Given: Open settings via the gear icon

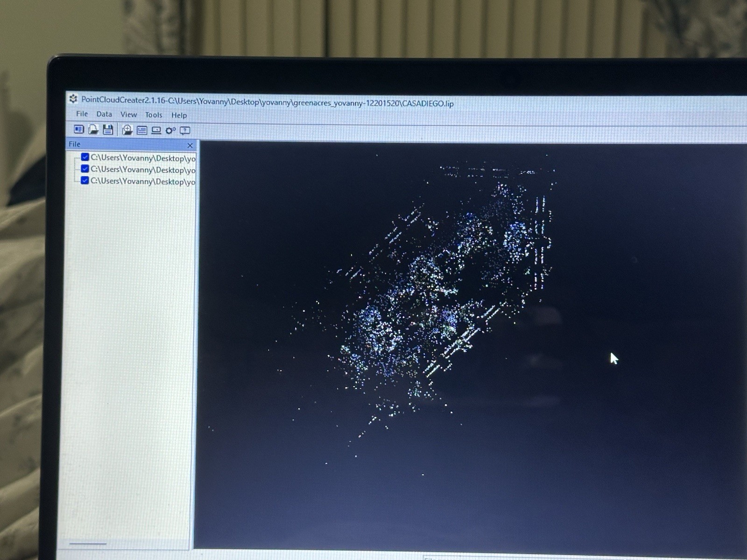Looking at the screenshot, I should (170, 131).
